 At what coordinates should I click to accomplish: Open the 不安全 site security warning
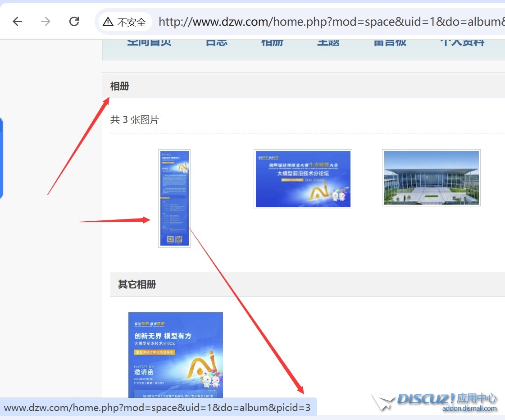pos(125,22)
